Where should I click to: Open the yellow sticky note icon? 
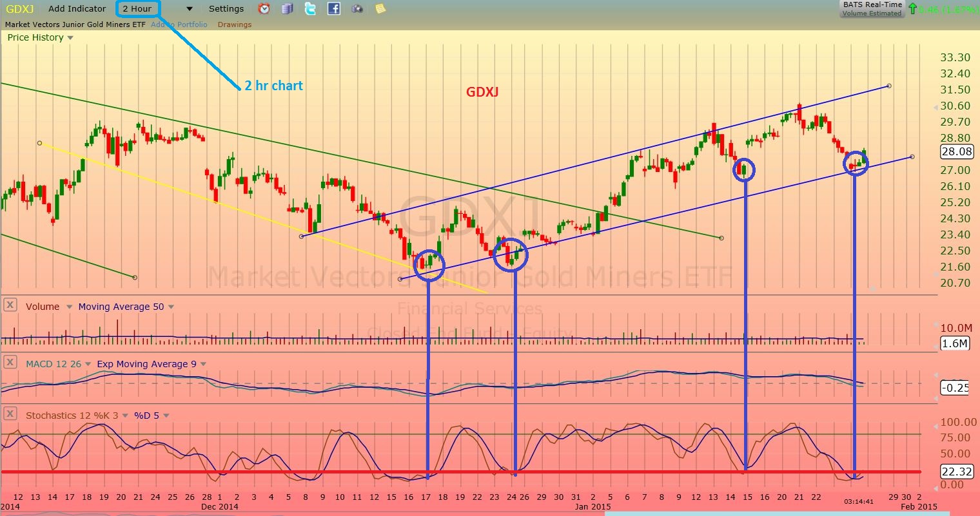tap(380, 9)
